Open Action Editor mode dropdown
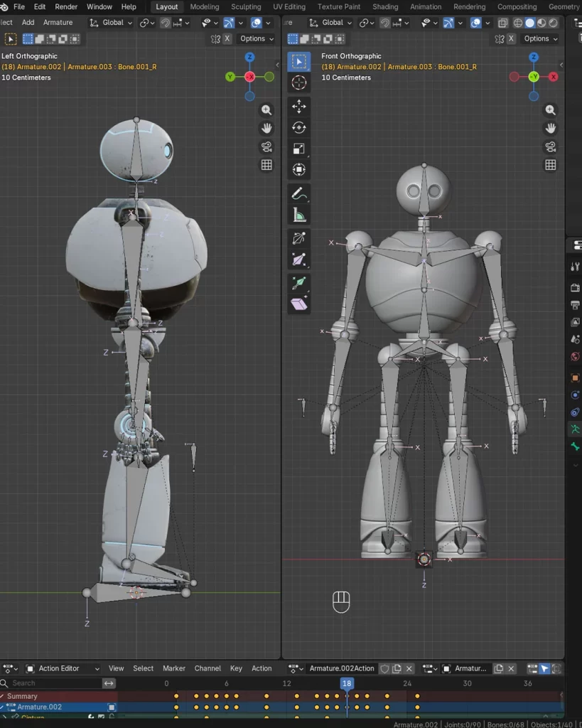 pyautogui.click(x=63, y=668)
